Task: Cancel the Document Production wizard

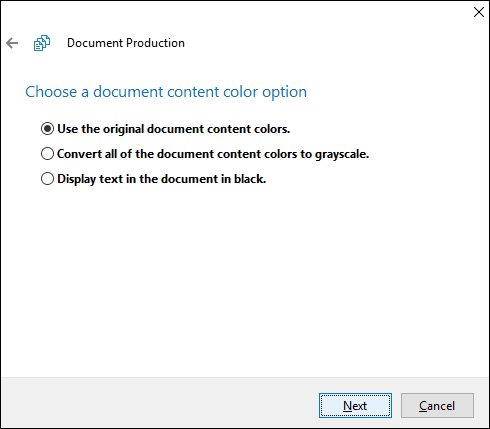Action: click(x=437, y=406)
